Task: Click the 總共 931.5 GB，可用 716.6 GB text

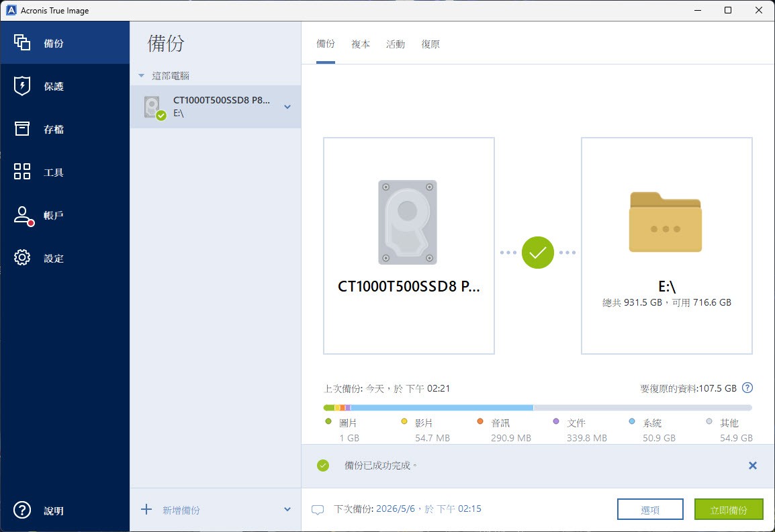Action: coord(667,302)
